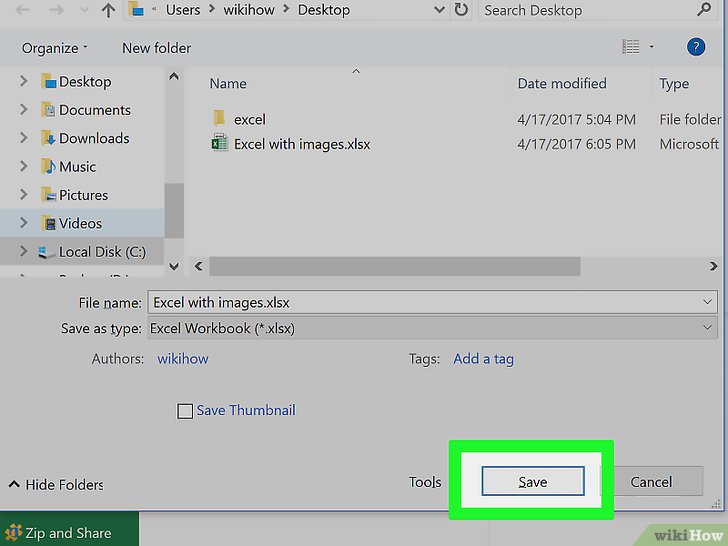Sort by the Name column header

click(x=228, y=84)
